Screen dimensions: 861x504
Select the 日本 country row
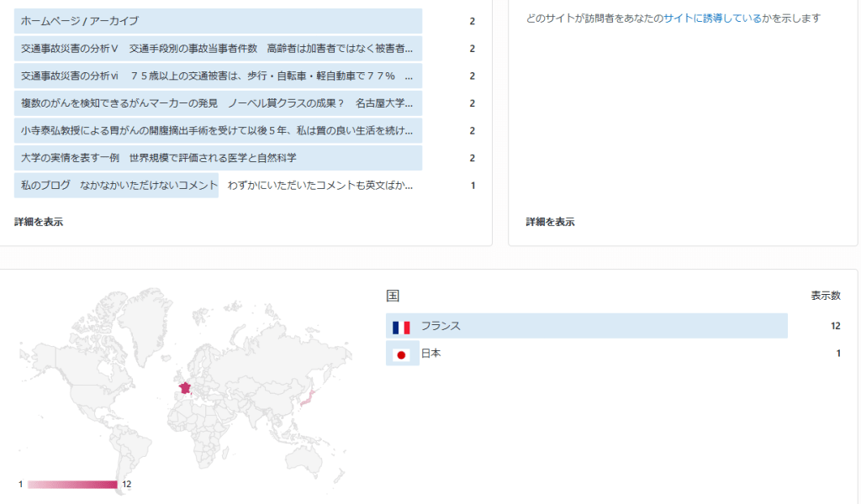[431, 354]
